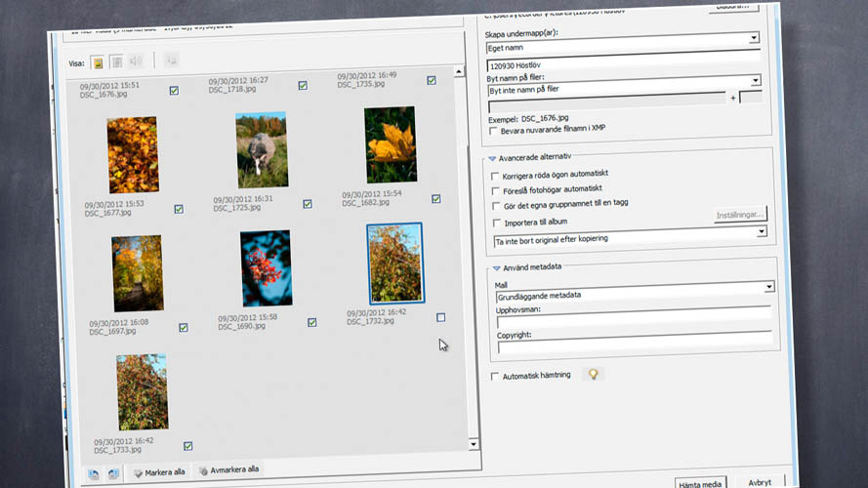Screen dimensions: 868x488
Task: Open the Byt namn på filer dropdown
Action: (755, 81)
